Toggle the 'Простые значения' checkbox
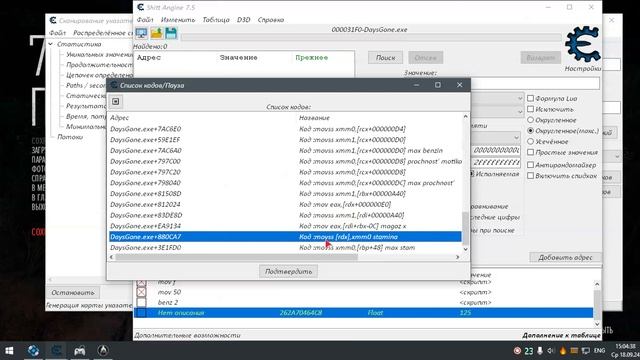Image resolution: width=640 pixels, height=360 pixels. 530,152
